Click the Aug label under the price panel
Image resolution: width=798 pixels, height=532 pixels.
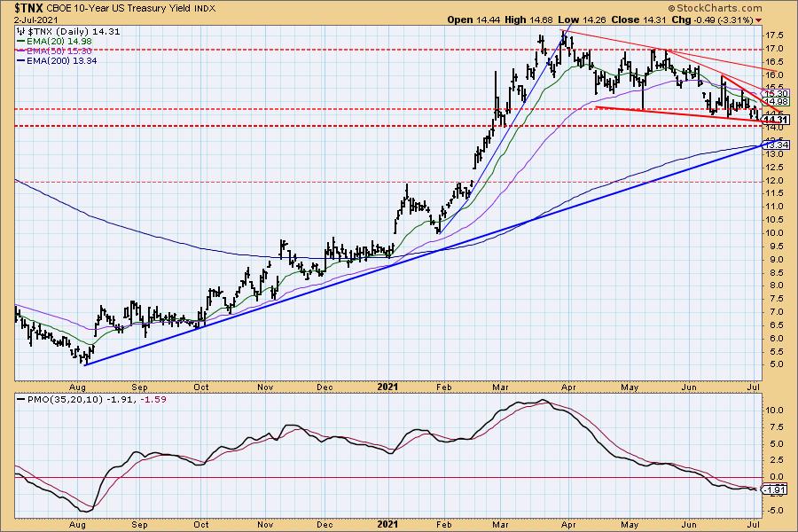77,387
